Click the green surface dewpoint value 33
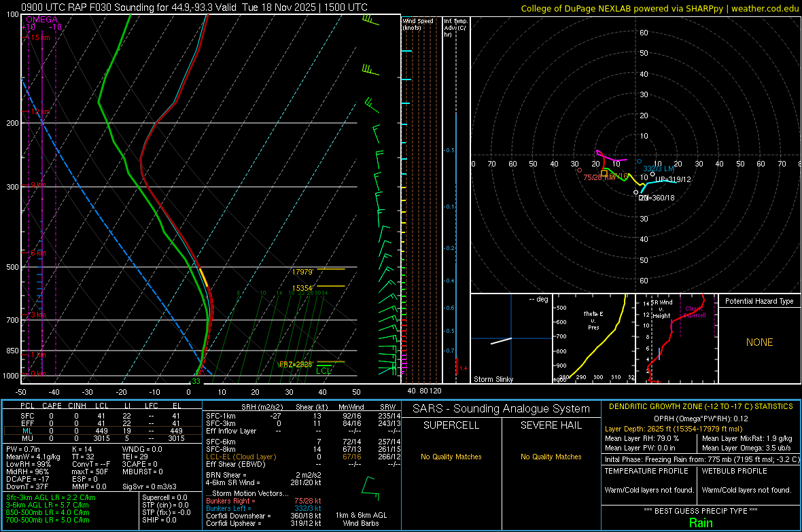Image resolution: width=802 pixels, height=532 pixels. [196, 381]
